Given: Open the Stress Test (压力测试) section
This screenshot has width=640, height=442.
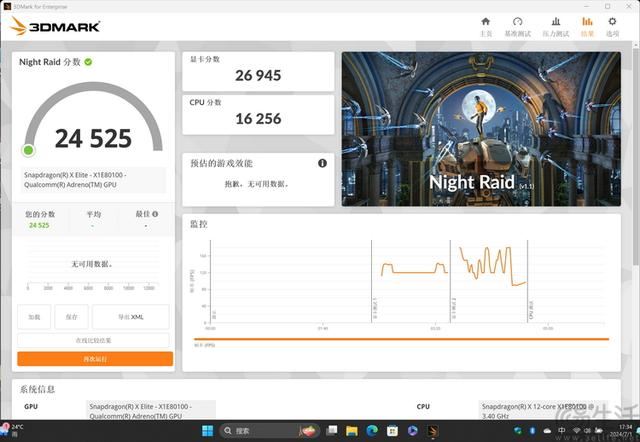Looking at the screenshot, I should coord(554,25).
